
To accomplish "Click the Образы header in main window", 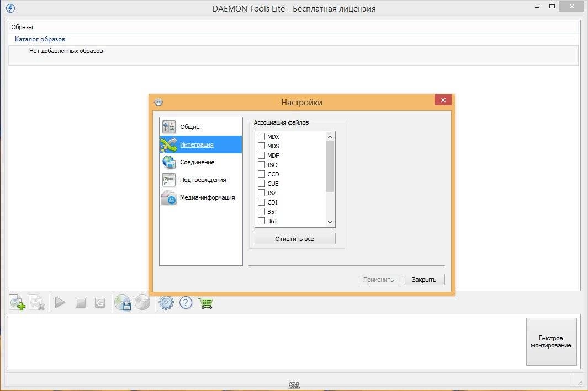I will 22,27.
